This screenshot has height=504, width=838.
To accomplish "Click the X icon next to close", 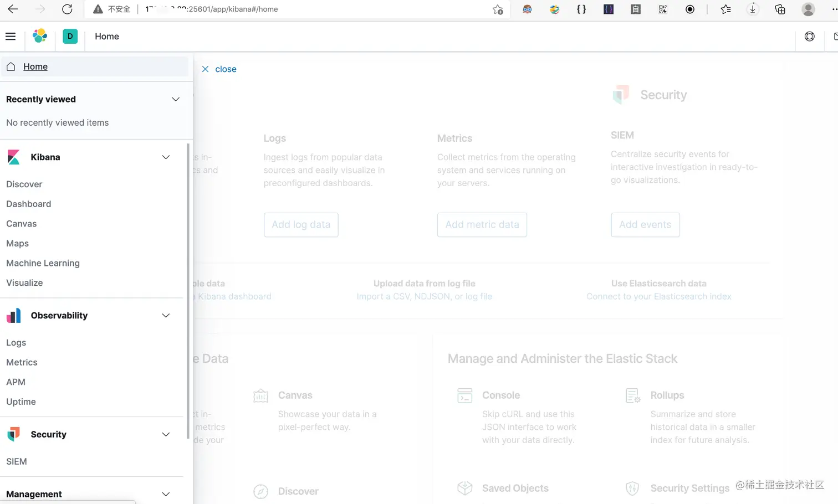I will tap(205, 69).
